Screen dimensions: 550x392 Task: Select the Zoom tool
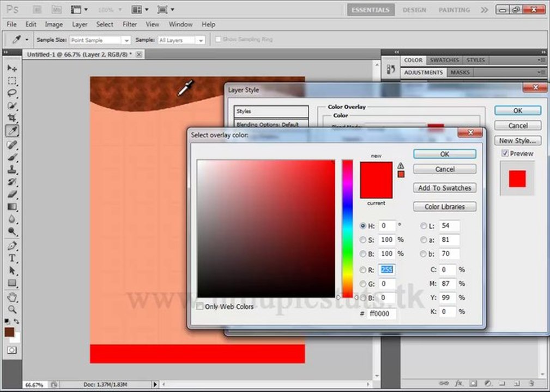click(12, 309)
